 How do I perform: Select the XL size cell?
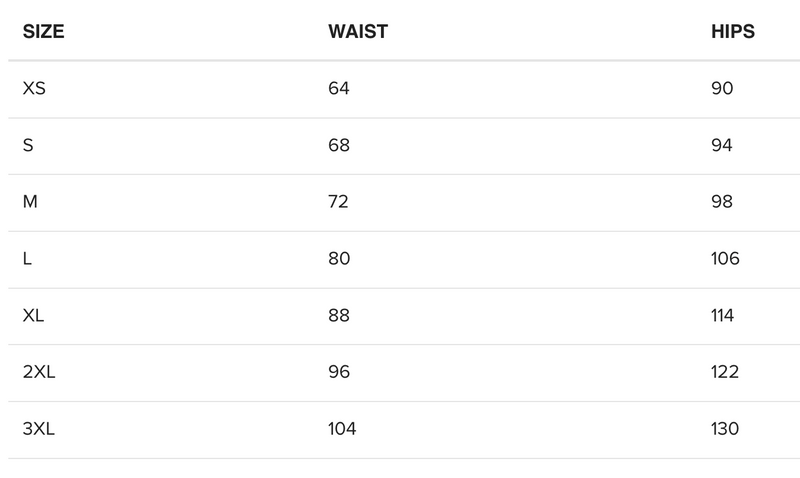(x=33, y=316)
